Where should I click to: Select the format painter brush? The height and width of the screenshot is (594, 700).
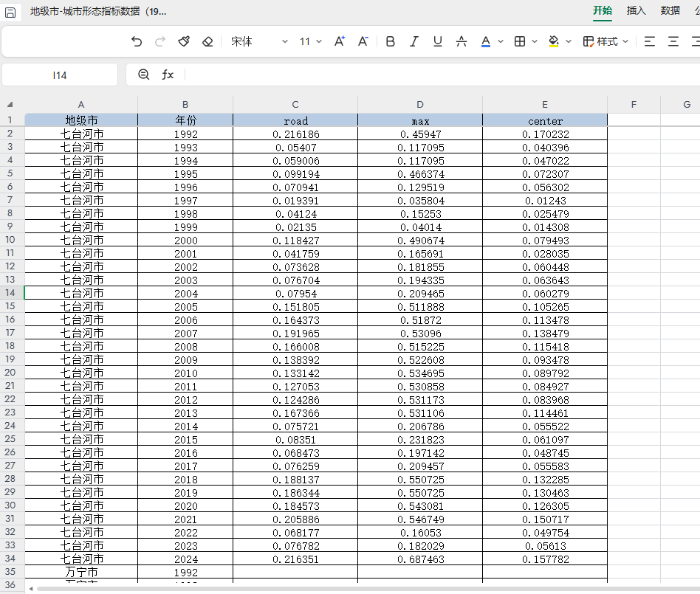(184, 41)
